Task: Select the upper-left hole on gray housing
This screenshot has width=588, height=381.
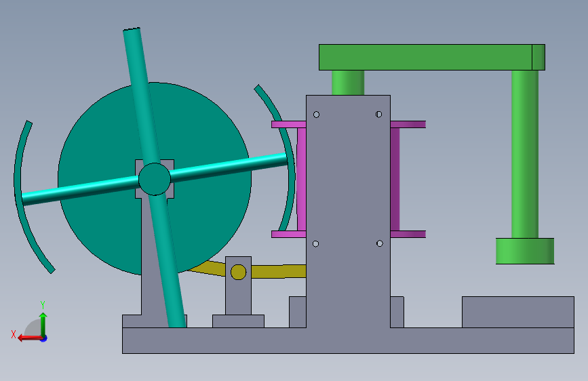Action: click(316, 115)
